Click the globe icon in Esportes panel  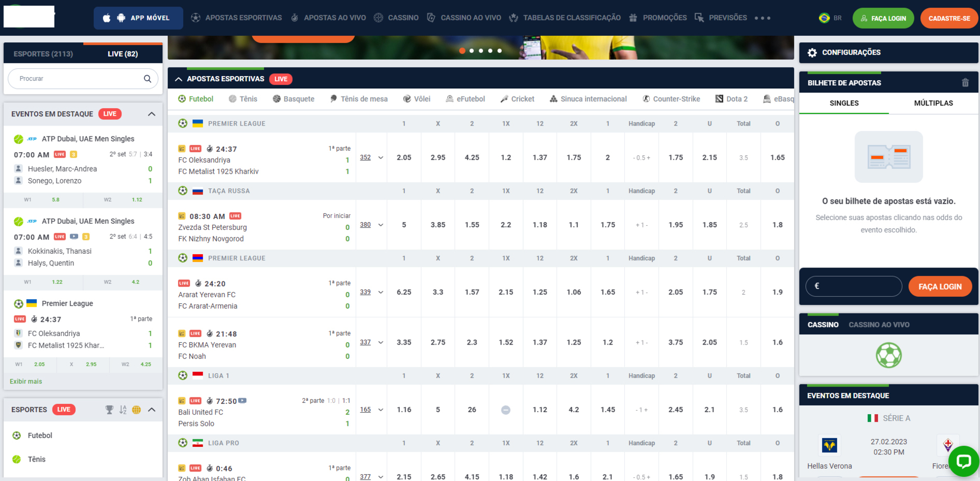136,410
